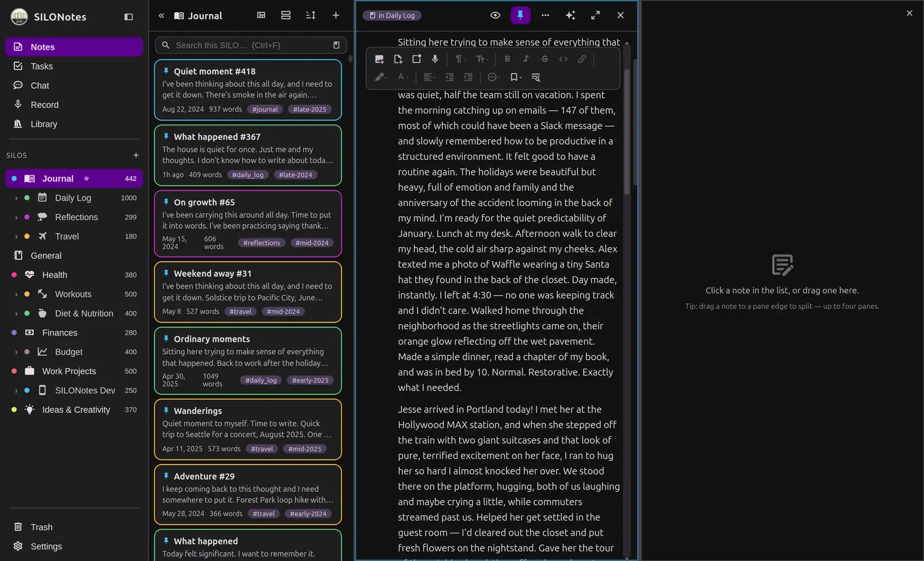
Task: Open the Notes section
Action: coord(74,47)
